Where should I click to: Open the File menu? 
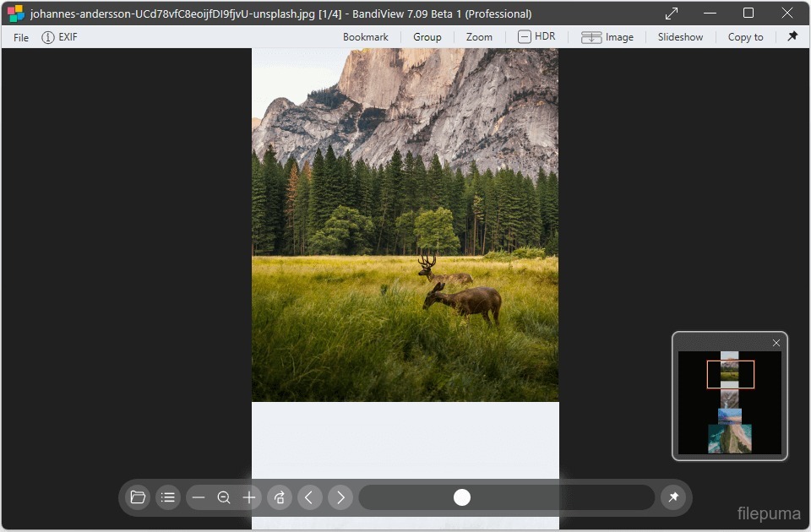coord(21,37)
